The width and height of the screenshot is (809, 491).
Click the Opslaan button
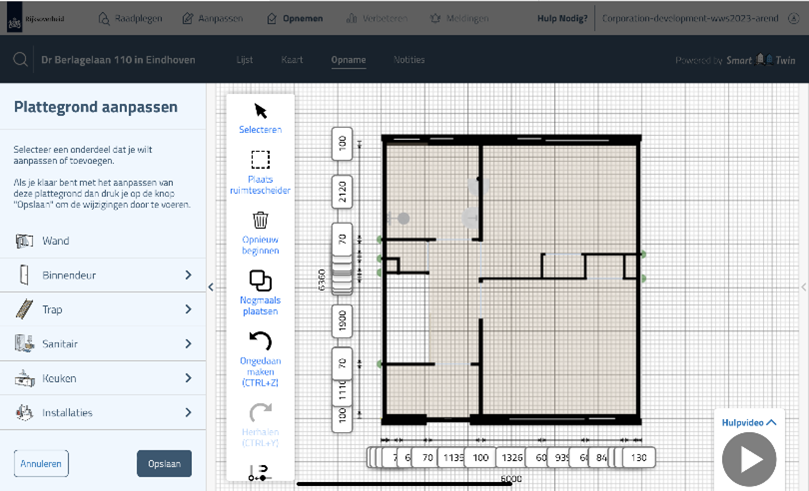164,463
